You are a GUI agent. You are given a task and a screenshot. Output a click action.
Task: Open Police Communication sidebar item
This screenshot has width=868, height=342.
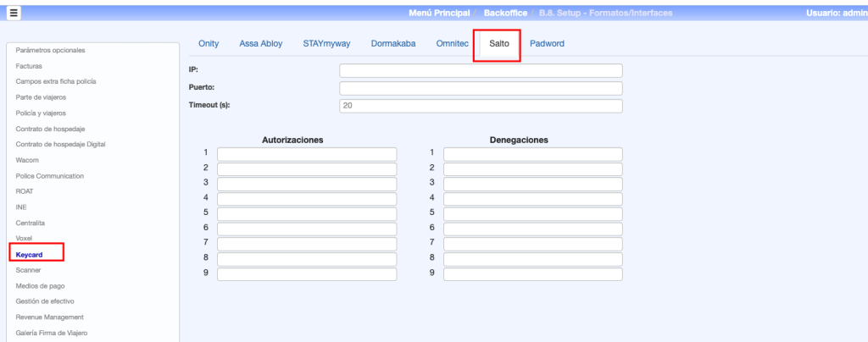click(x=50, y=175)
